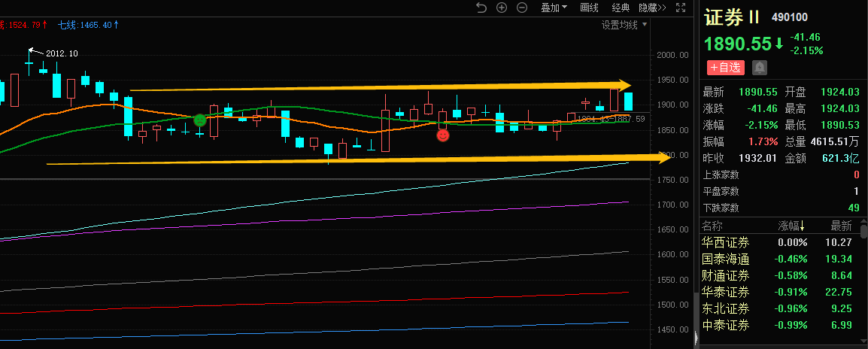Click the green sad-face signal marker
Screen dimensions: 868x349
pos(199,120)
